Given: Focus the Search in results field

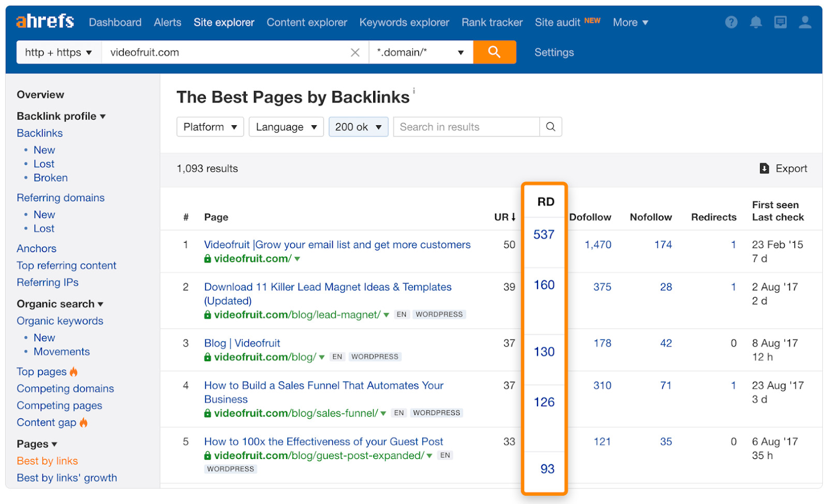Looking at the screenshot, I should coord(466,127).
